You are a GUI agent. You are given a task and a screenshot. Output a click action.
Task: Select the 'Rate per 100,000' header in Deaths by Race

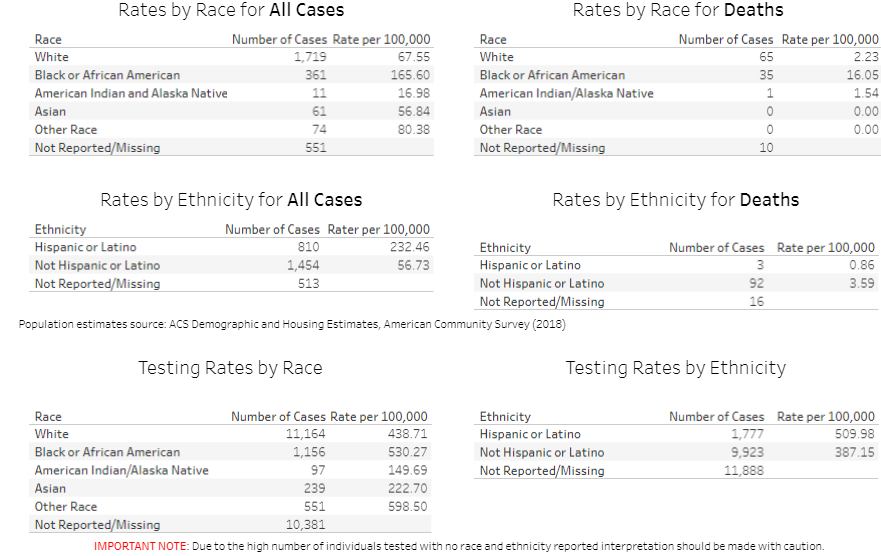pos(830,40)
